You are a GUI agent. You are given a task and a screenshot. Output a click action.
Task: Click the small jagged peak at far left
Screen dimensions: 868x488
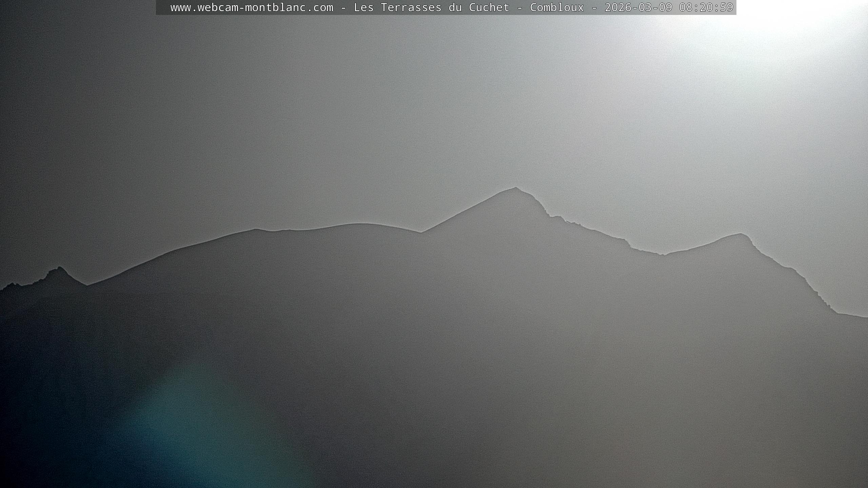click(x=60, y=268)
